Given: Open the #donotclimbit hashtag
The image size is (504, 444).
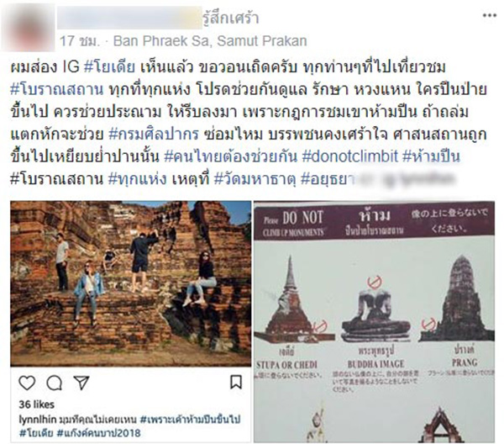Looking at the screenshot, I should [350, 156].
